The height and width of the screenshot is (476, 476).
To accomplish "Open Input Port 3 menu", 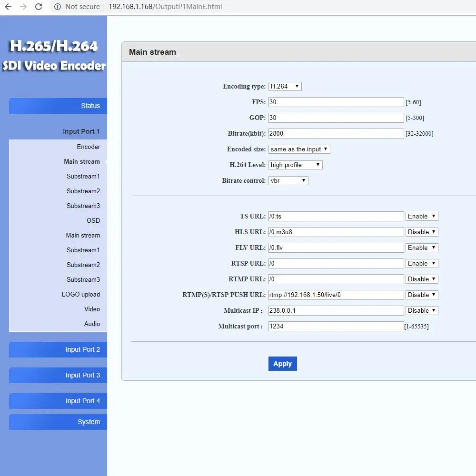I will [x=58, y=375].
